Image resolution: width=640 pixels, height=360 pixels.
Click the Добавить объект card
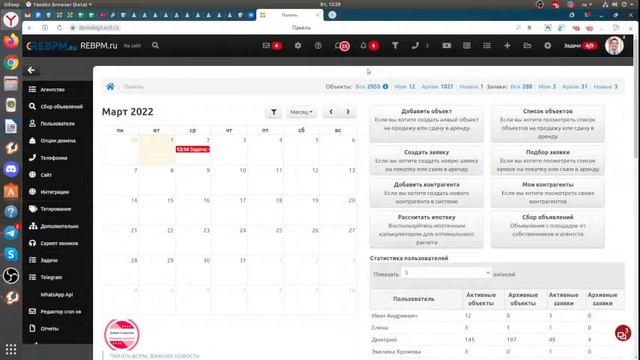427,124
